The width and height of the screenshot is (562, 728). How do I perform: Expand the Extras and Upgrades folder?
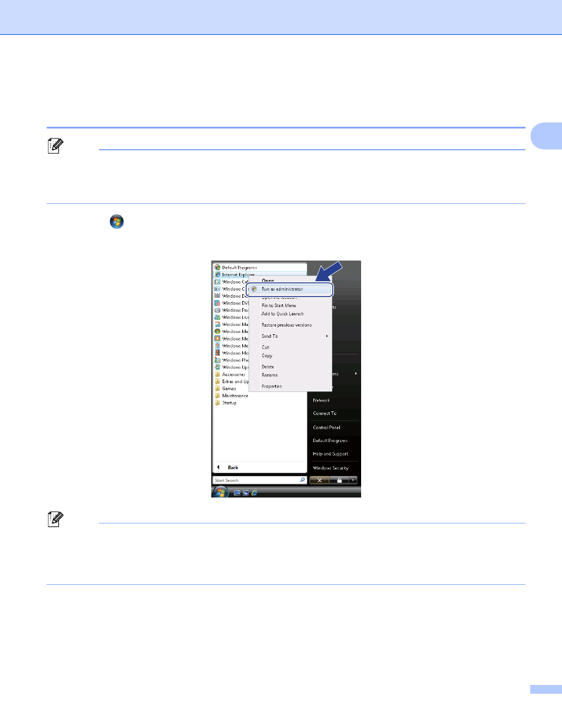tap(232, 381)
